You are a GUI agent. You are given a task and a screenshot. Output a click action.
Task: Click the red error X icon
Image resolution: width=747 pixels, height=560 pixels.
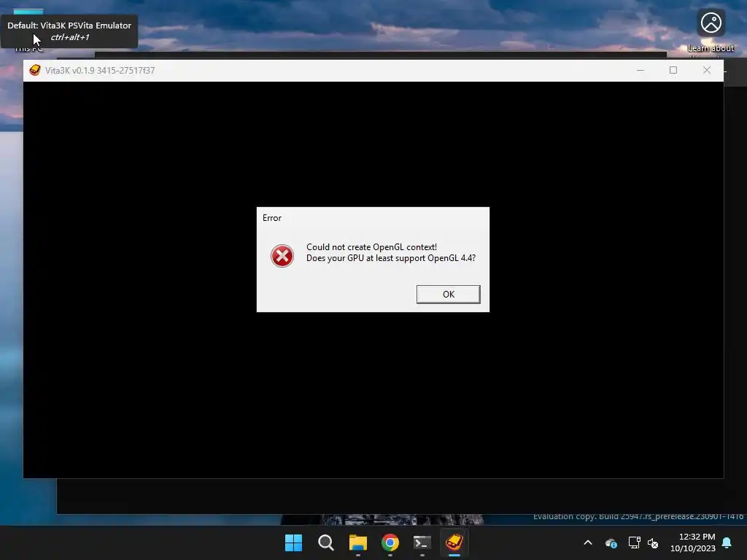coord(282,256)
